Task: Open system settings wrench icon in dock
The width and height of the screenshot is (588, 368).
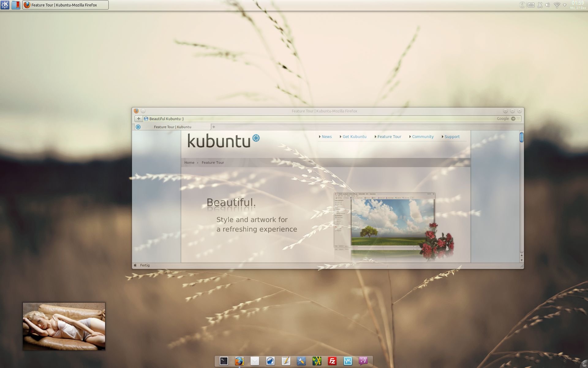Action: tap(301, 361)
